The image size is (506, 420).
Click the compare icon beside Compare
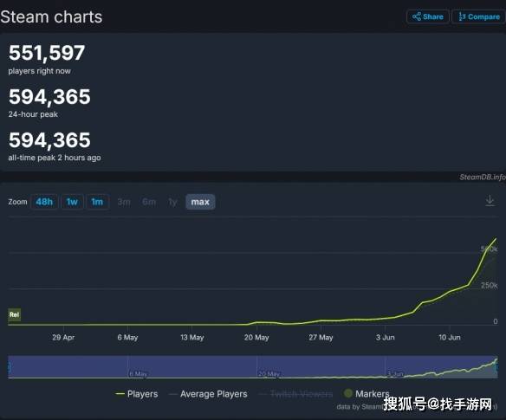point(462,16)
